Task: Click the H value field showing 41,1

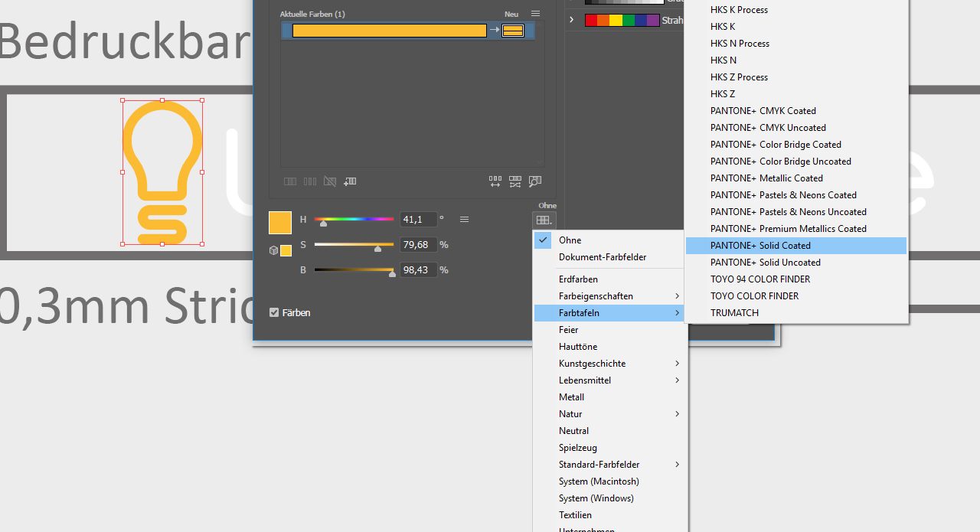Action: click(x=418, y=220)
